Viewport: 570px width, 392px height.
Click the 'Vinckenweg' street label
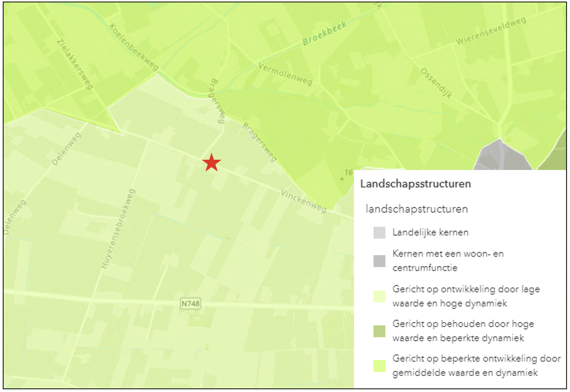304,201
